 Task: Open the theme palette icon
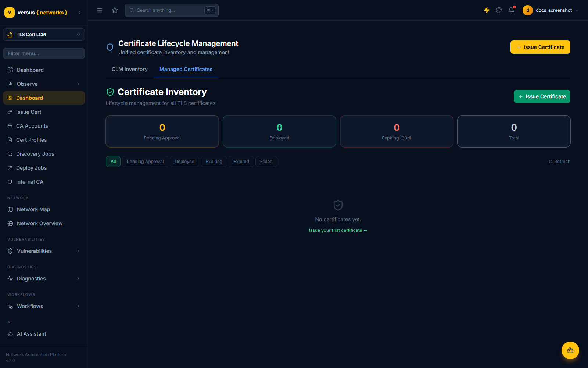pos(499,10)
